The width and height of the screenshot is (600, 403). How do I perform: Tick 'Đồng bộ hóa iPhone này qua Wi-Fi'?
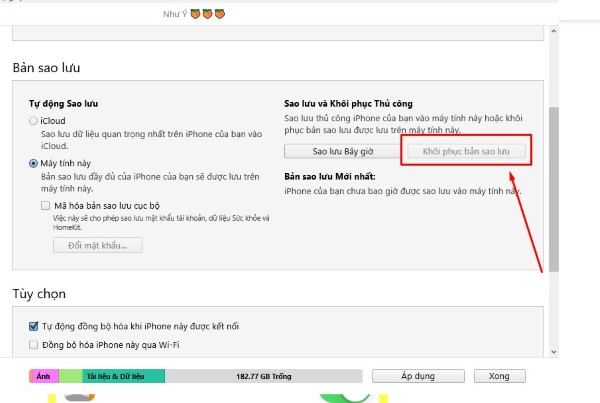point(34,345)
